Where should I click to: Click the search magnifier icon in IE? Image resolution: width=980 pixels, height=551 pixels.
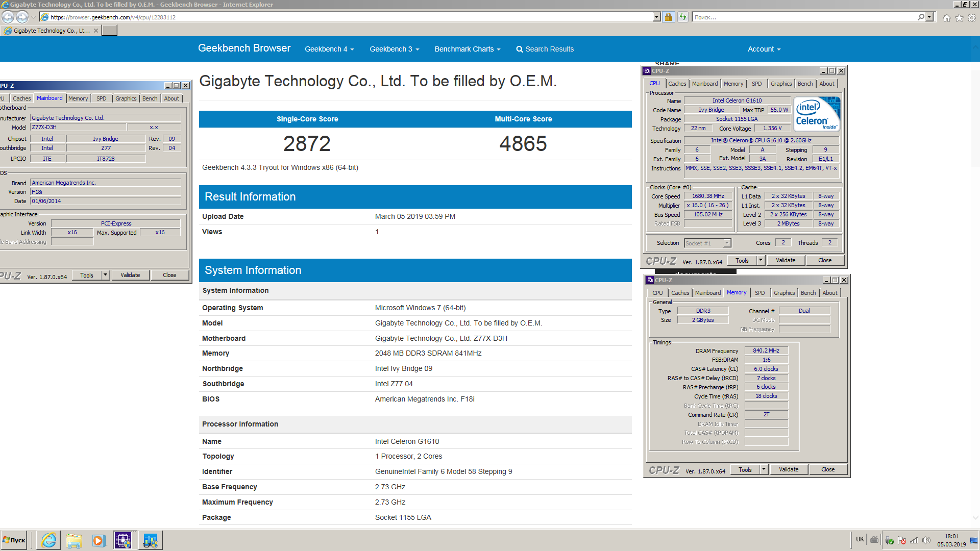click(921, 17)
